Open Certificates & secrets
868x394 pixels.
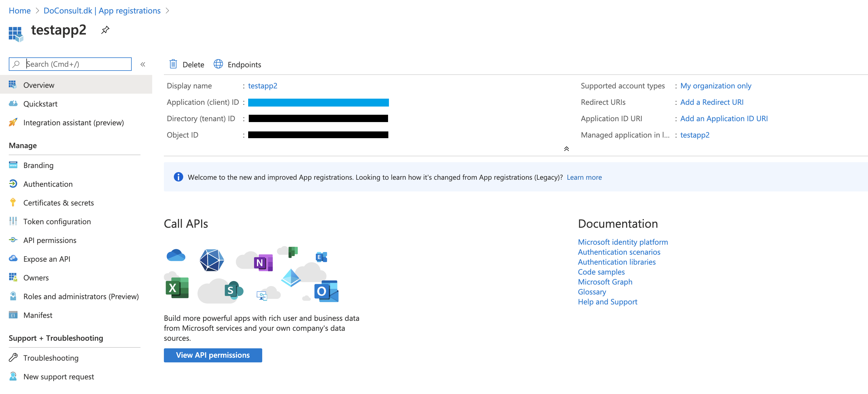[76, 203]
